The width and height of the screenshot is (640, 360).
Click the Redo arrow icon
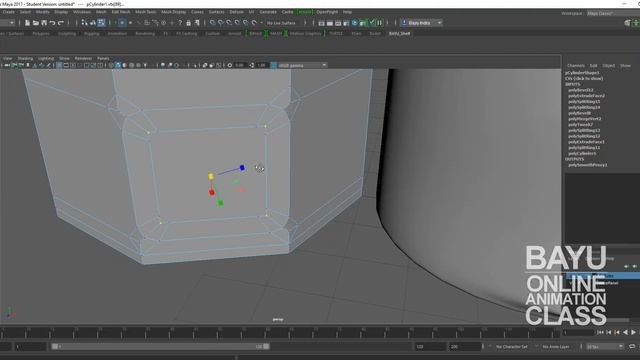[x=61, y=23]
